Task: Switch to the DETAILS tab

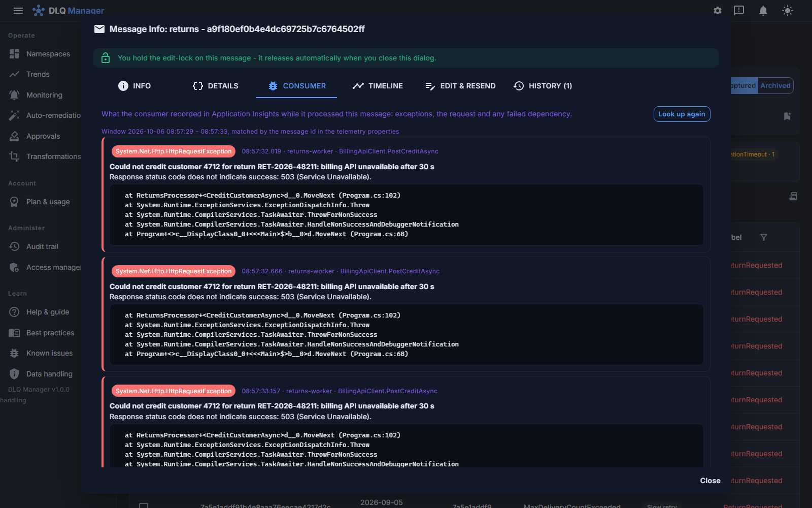Action: tap(215, 86)
